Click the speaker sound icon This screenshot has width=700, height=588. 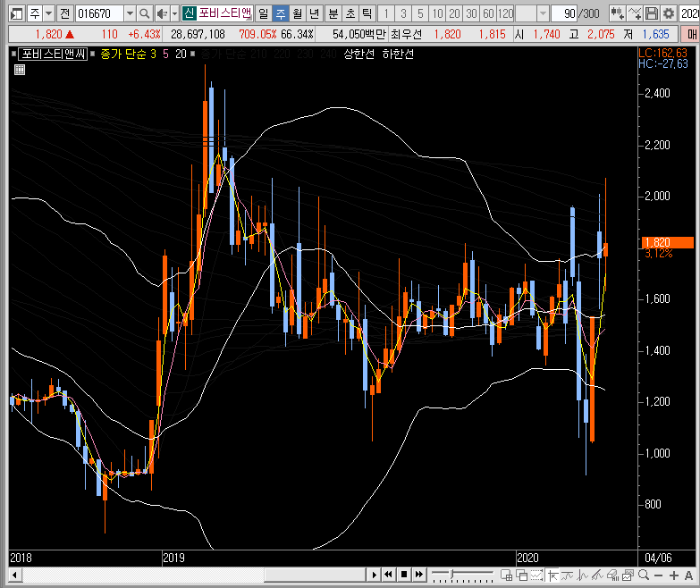(162, 13)
